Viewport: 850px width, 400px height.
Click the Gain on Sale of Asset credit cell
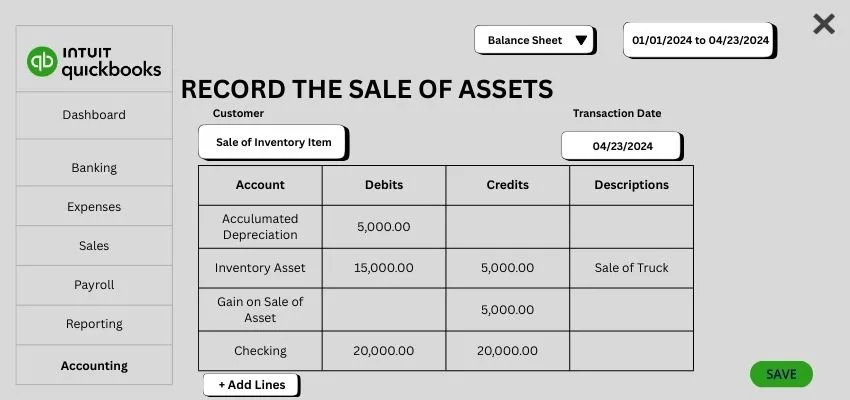click(x=507, y=310)
